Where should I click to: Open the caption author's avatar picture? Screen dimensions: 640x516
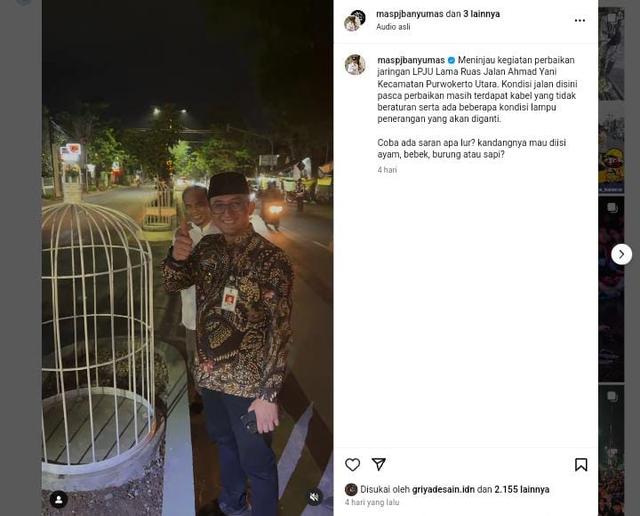[355, 64]
